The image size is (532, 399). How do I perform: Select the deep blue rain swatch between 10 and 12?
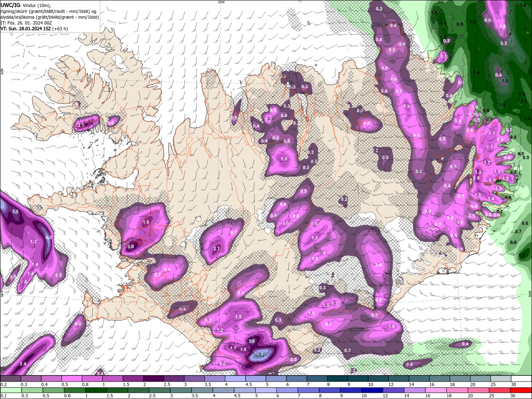pos(372,390)
